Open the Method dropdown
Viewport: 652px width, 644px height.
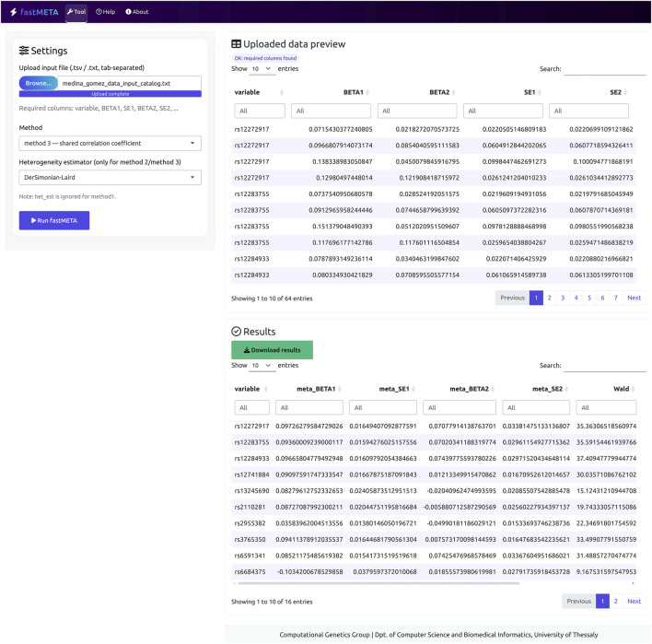(111, 143)
